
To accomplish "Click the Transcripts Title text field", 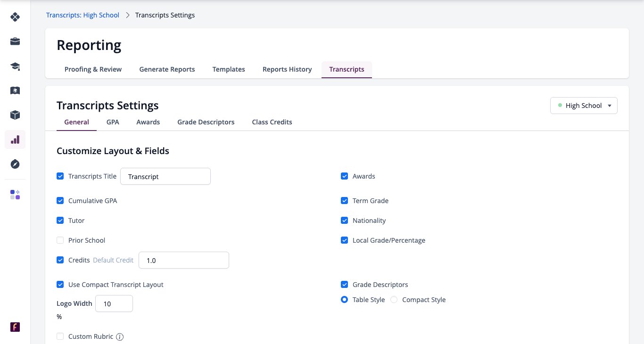I will [x=165, y=176].
